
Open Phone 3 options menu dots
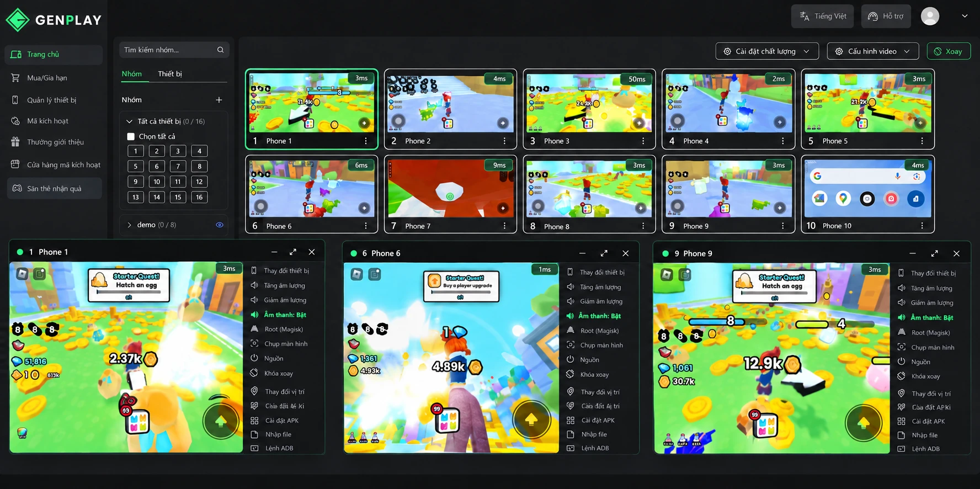pyautogui.click(x=643, y=141)
